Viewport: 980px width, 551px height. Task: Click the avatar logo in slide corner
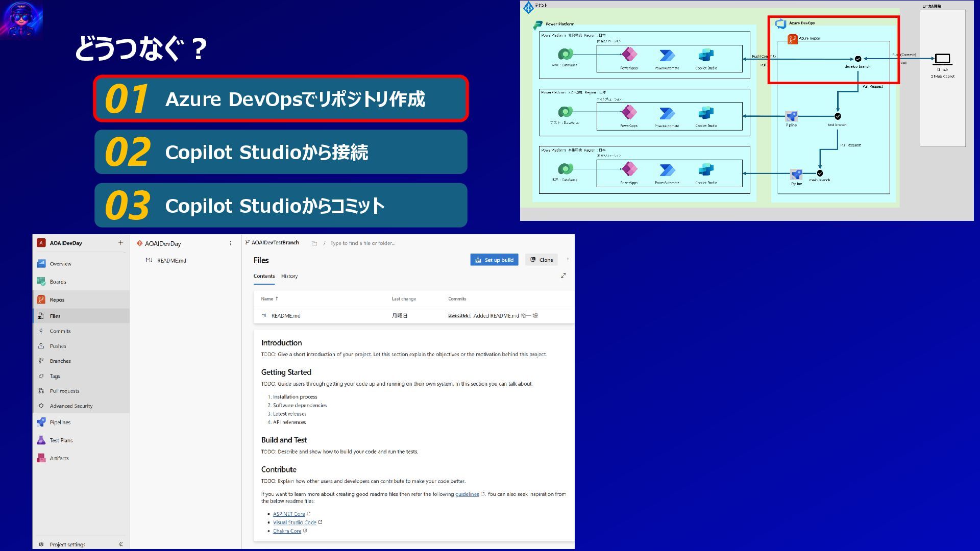21,19
